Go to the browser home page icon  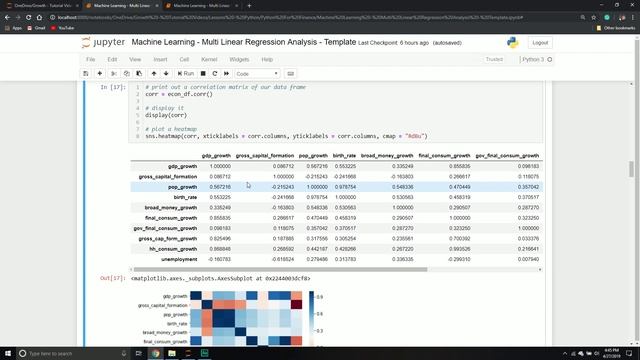point(39,18)
